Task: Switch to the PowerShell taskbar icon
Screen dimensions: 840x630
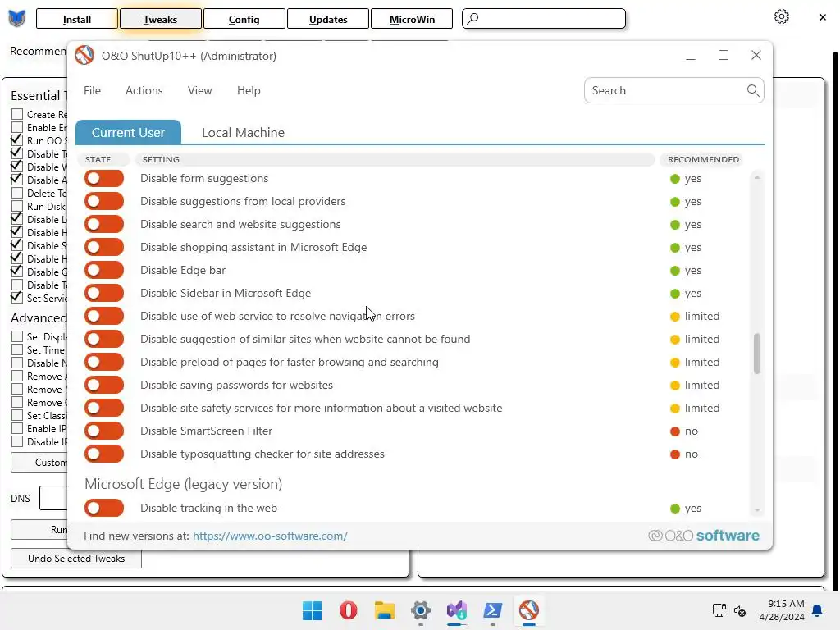Action: coord(493,610)
